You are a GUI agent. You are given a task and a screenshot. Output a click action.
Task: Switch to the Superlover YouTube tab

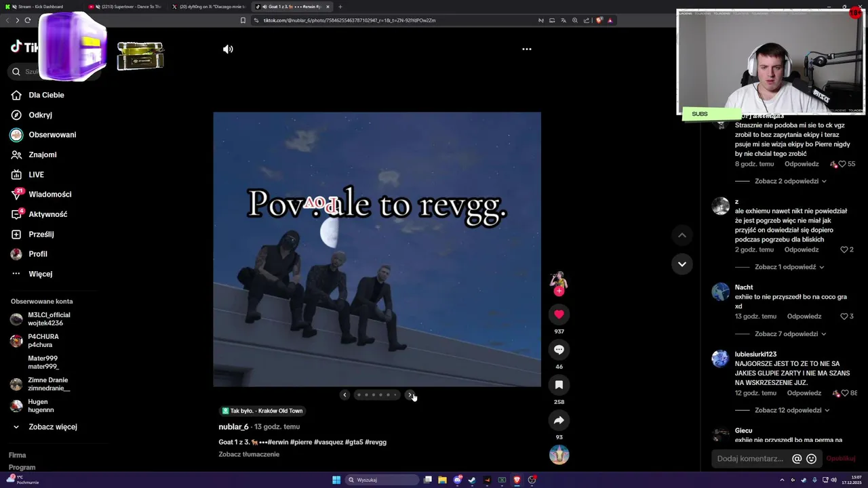tap(125, 7)
